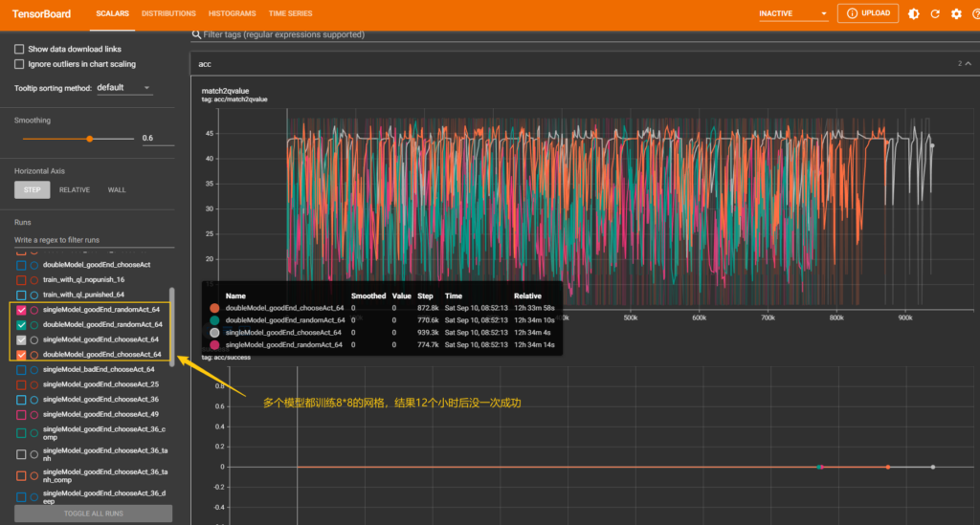
Task: Uncheck singleModel_goodEnd_randomAct_64 run
Action: (21, 310)
